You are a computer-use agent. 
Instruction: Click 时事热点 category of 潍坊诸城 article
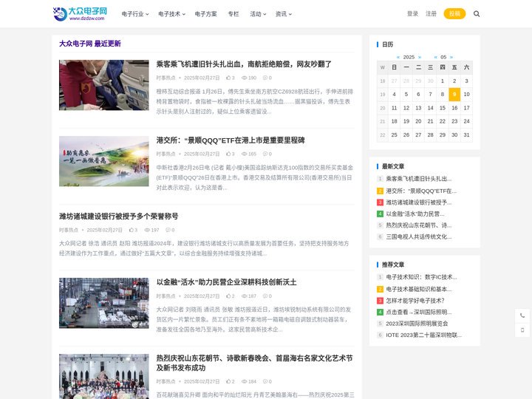point(69,230)
